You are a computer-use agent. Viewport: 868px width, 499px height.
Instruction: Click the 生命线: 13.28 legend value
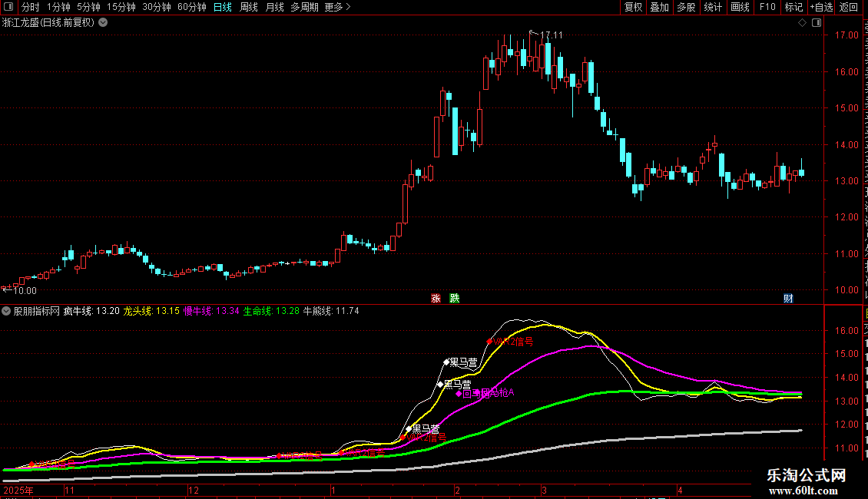[271, 311]
